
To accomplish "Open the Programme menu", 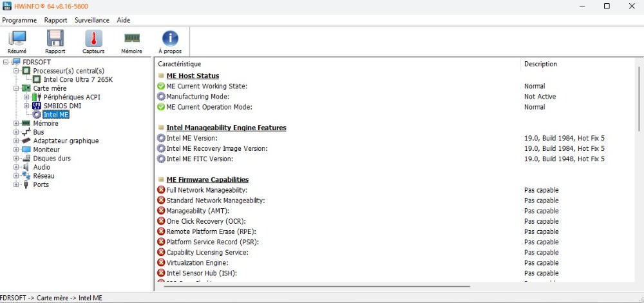I will pos(19,20).
